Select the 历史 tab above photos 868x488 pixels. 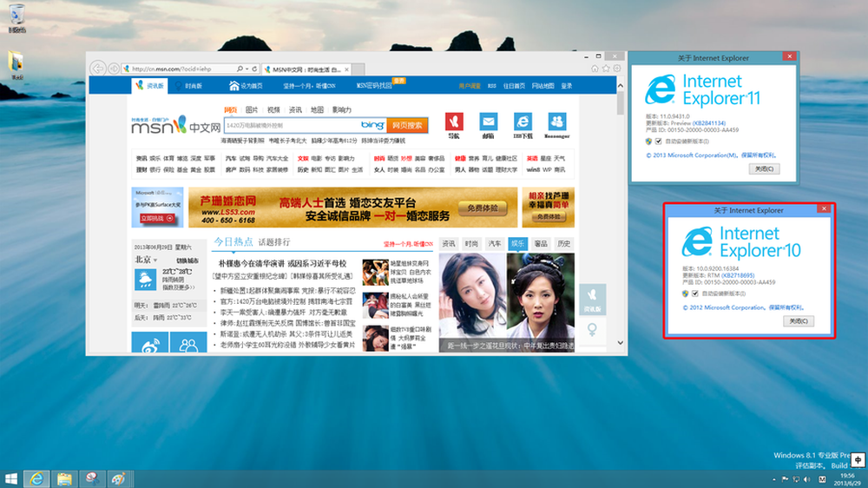(564, 244)
